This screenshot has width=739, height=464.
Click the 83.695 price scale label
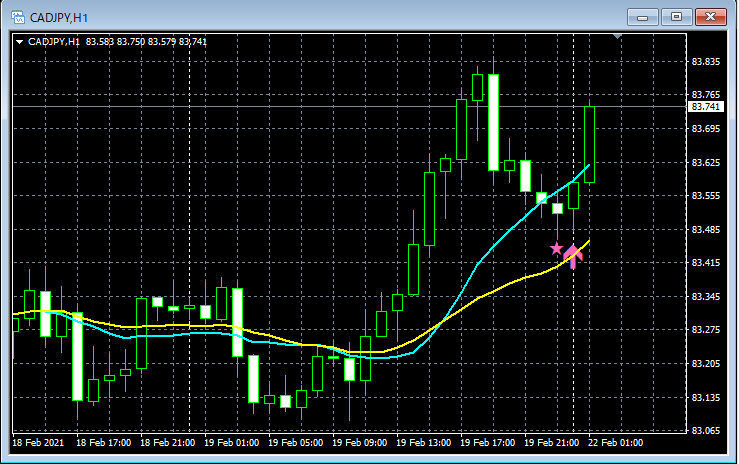click(x=706, y=129)
